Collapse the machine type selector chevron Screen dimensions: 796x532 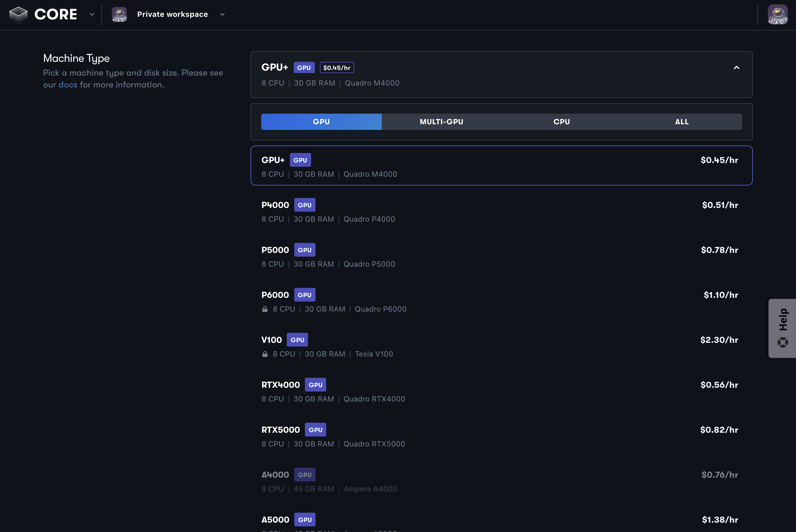[x=736, y=67]
